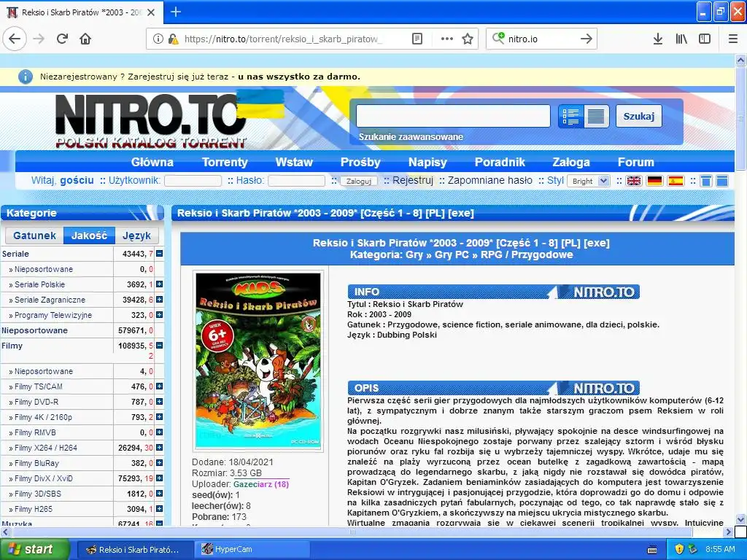Close the Reksio i Skarb Piratów tab
The height and width of the screenshot is (560, 747).
[x=151, y=12]
